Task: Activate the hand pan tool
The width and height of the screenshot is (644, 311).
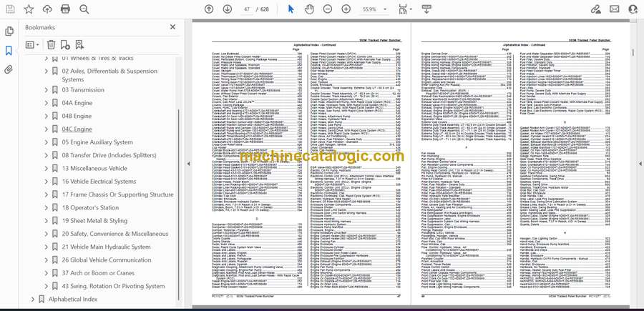Action: pos(309,9)
